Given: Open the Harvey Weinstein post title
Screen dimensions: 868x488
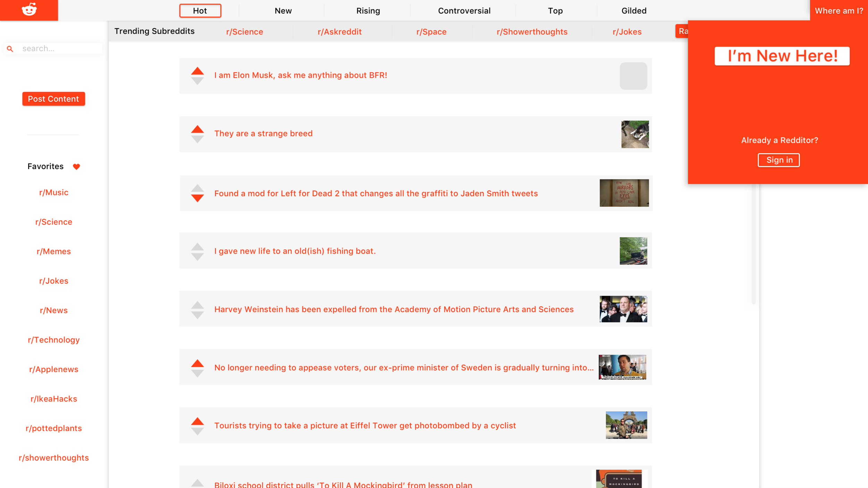Looking at the screenshot, I should (x=394, y=309).
